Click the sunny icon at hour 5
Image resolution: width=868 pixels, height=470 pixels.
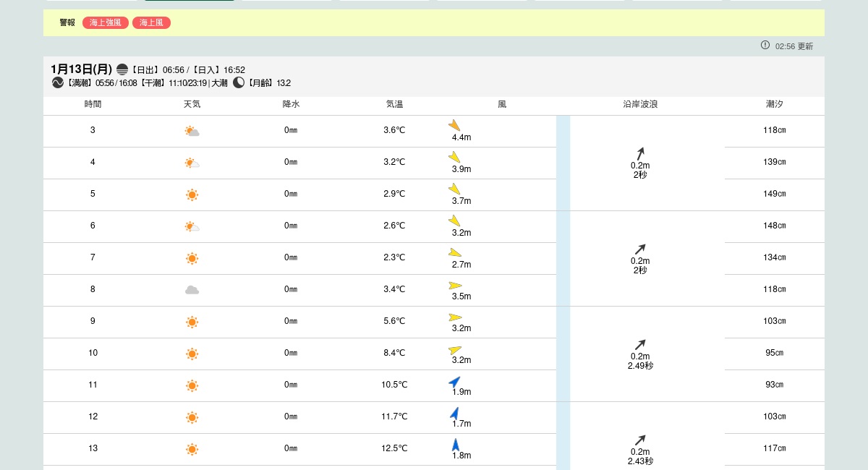[192, 195]
